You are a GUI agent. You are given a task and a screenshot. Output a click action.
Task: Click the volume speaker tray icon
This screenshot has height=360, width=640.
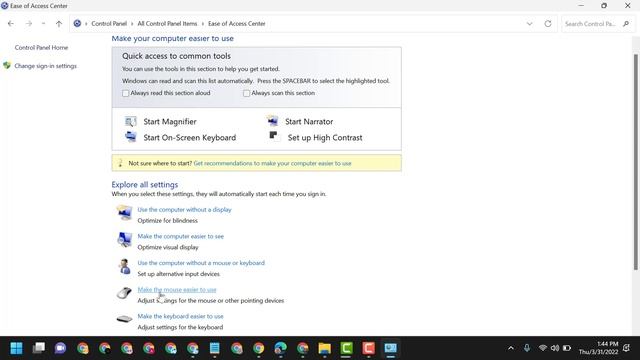[554, 348]
